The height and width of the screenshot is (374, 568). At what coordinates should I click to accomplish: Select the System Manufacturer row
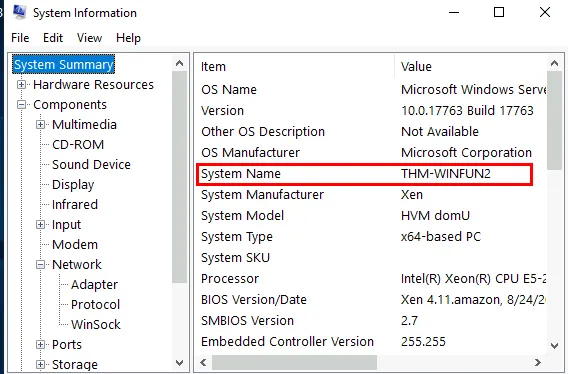tap(371, 195)
